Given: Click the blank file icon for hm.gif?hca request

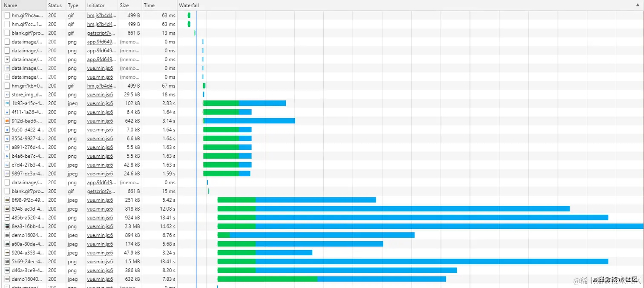Looking at the screenshot, I should point(7,15).
